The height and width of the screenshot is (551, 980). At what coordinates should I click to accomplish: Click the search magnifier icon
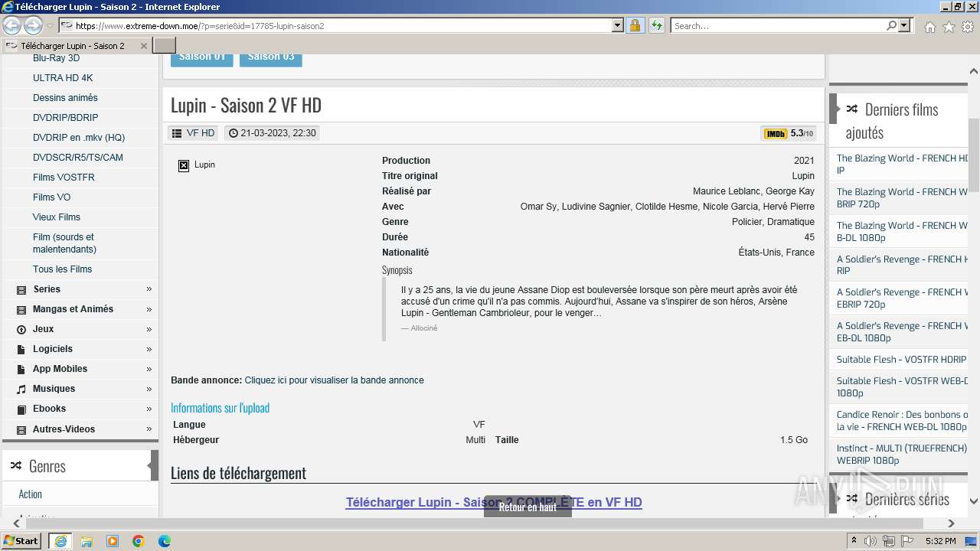pos(891,25)
